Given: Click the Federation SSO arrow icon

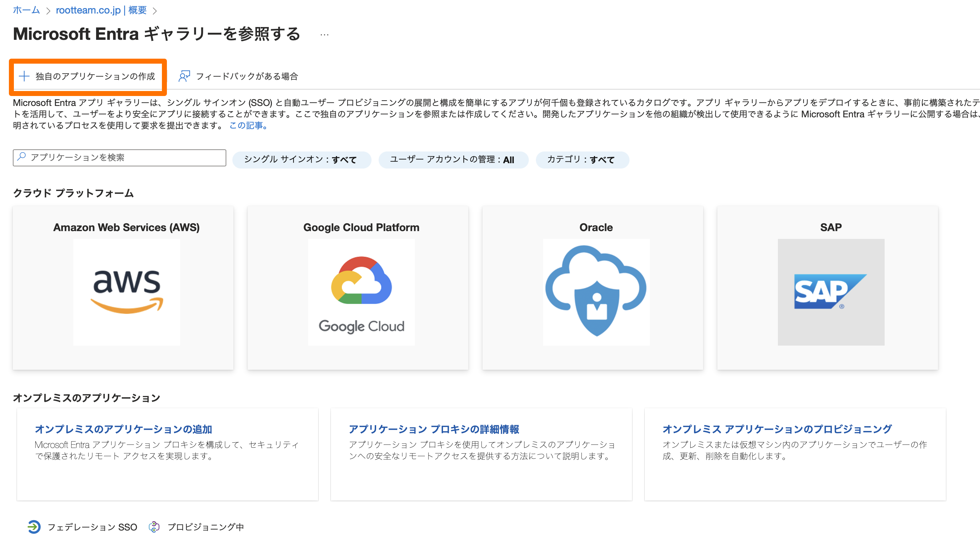Looking at the screenshot, I should [x=34, y=527].
